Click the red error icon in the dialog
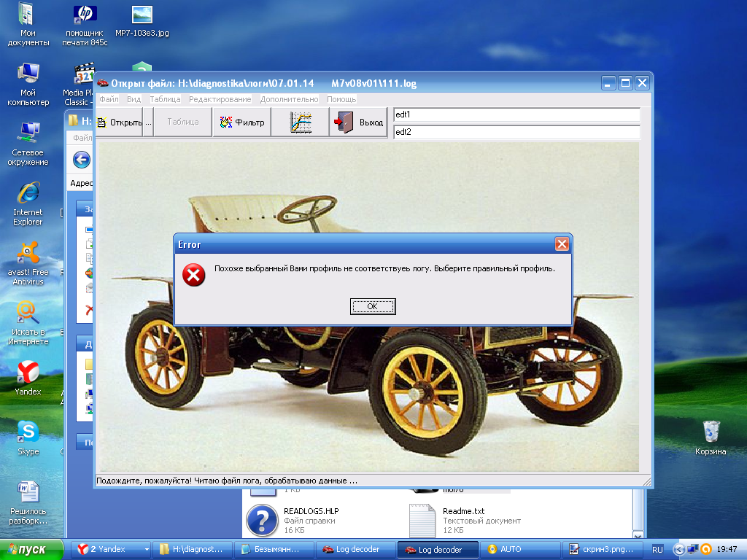Screen dimensions: 747x560 pyautogui.click(x=194, y=275)
